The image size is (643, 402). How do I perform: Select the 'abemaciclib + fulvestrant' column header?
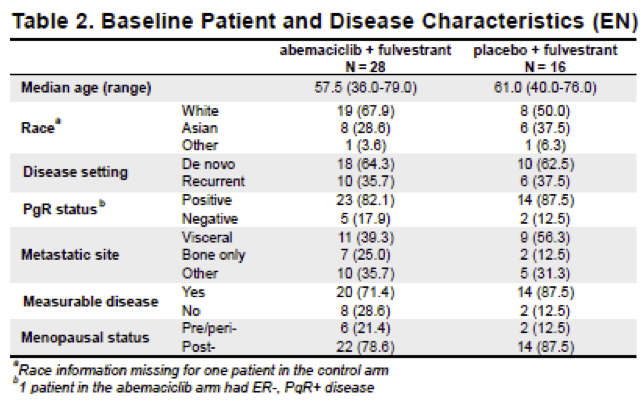(352, 51)
